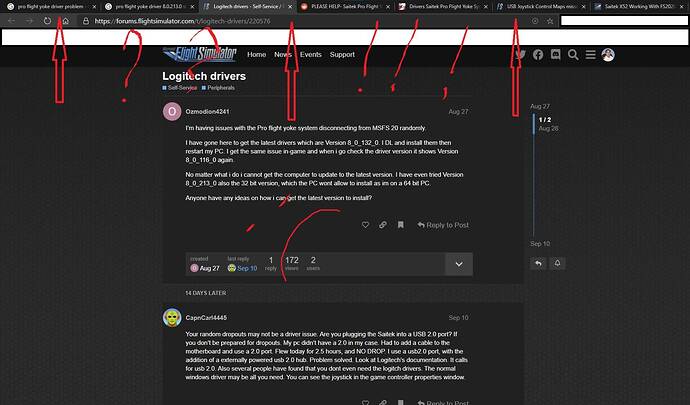Open Support in site navigation

coord(342,55)
